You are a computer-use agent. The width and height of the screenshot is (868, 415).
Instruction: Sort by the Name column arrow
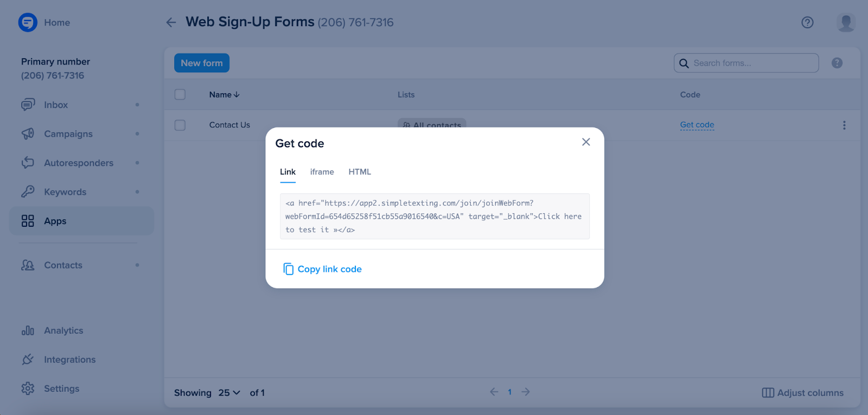(237, 94)
